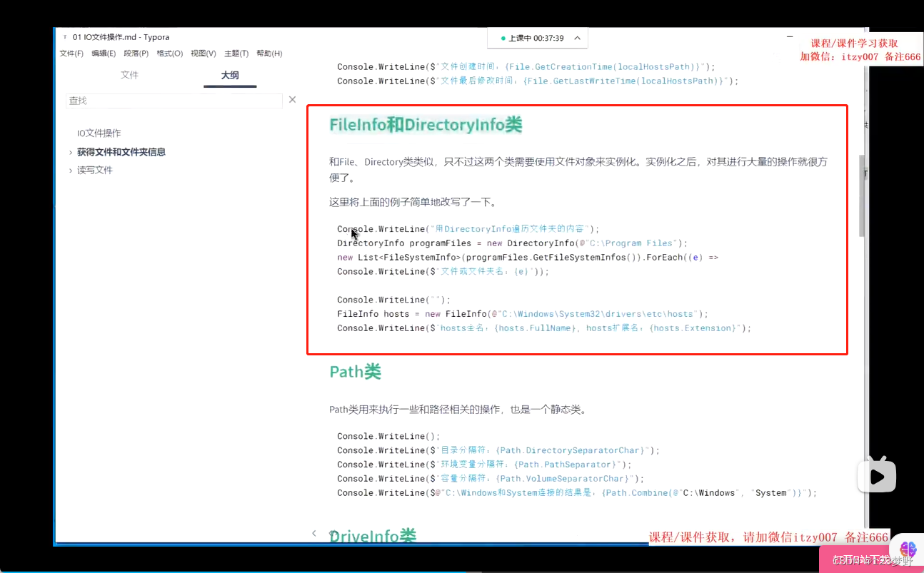Open the 主题(T) menu
Viewport: 924px width, 573px height.
pyautogui.click(x=236, y=53)
